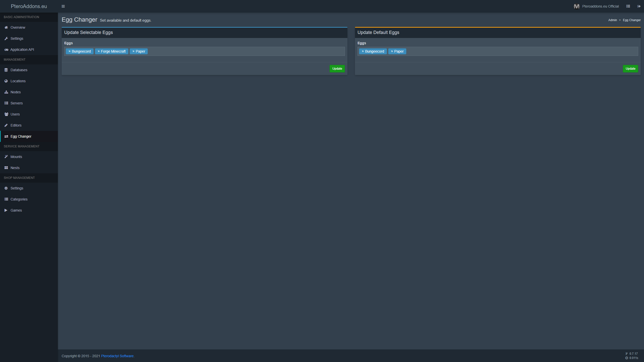Click the Pterodactyl Software footer link
Viewport: 644px width, 362px height.
coord(117,356)
